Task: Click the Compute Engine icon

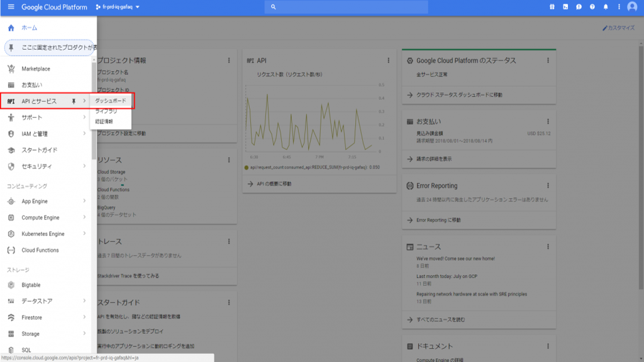Action: (x=11, y=217)
